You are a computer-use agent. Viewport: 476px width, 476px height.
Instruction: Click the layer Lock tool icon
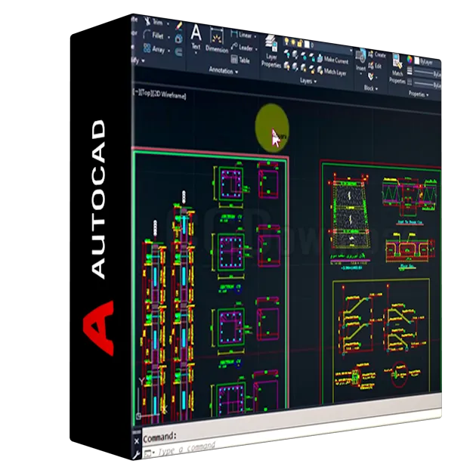point(311,57)
